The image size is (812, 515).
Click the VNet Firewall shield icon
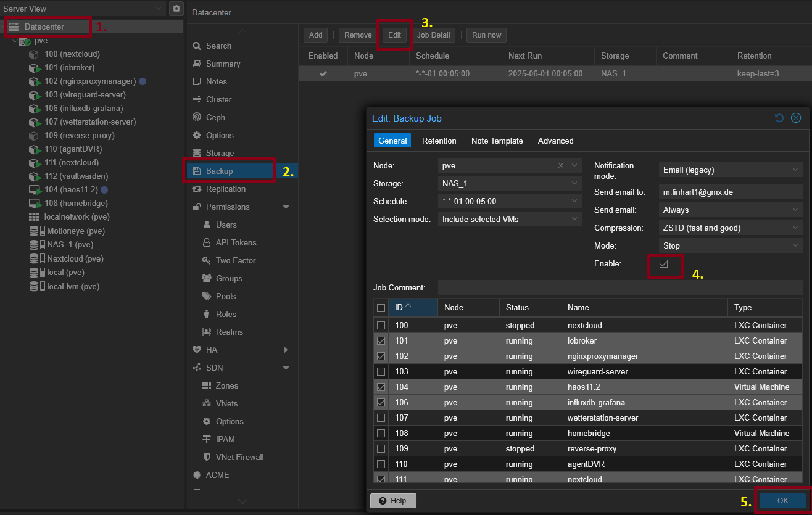tap(207, 458)
